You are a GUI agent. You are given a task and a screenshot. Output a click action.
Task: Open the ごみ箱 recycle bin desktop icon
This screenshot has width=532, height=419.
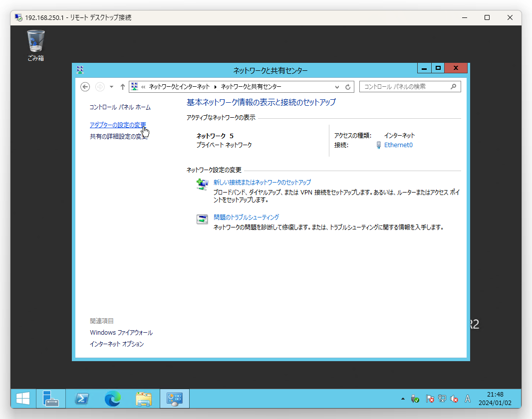35,45
